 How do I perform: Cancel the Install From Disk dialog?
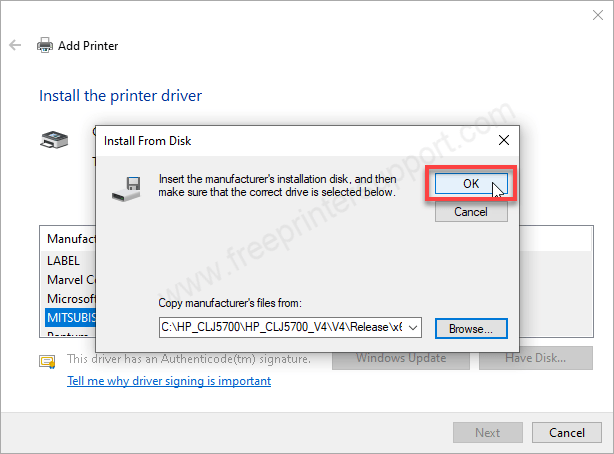(470, 212)
